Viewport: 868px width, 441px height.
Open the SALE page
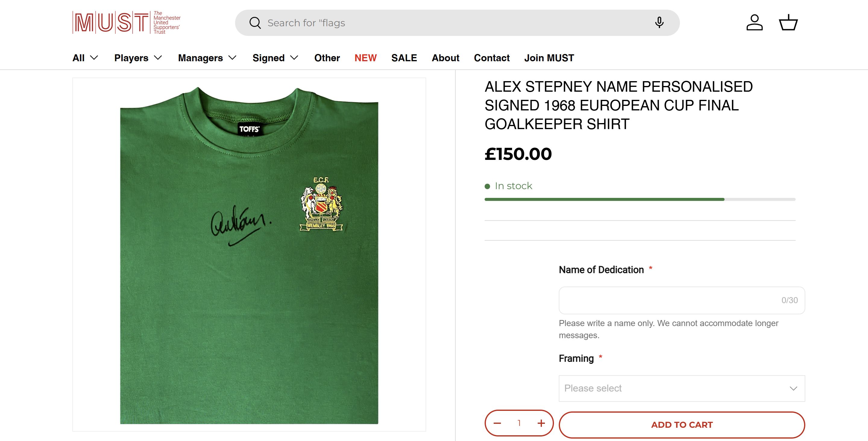click(x=404, y=58)
